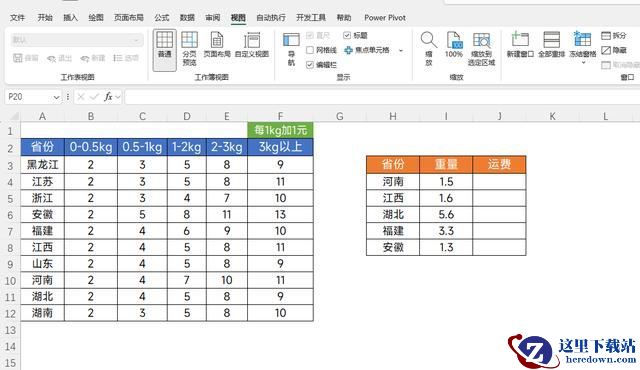Click the 页面布局 view button in 工作簿视图

click(217, 45)
